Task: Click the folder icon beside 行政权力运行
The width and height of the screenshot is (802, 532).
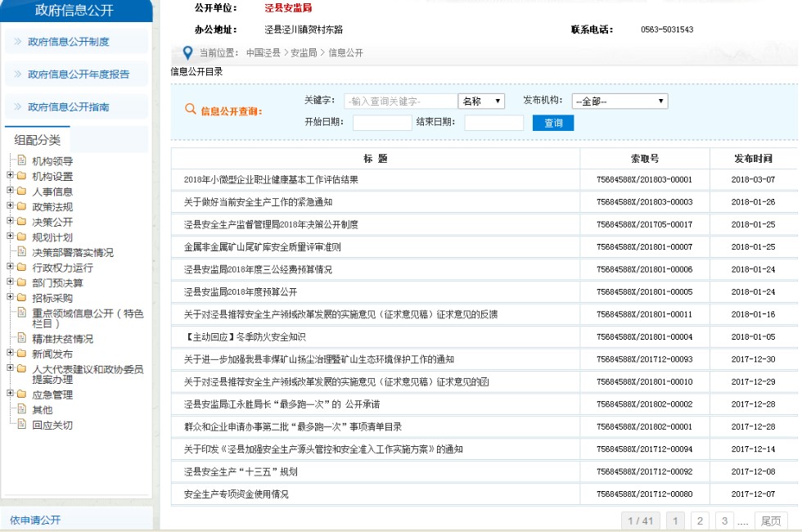Action: (21, 267)
